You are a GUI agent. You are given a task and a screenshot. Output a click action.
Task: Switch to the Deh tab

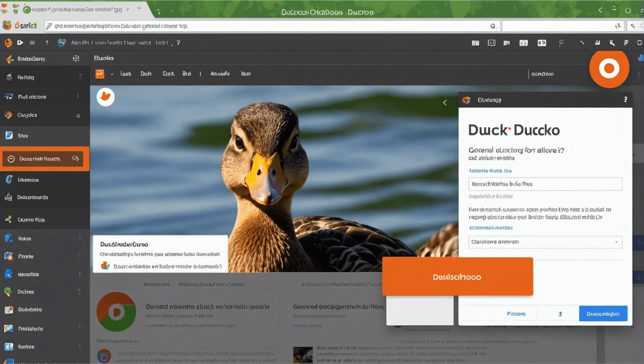pos(146,74)
